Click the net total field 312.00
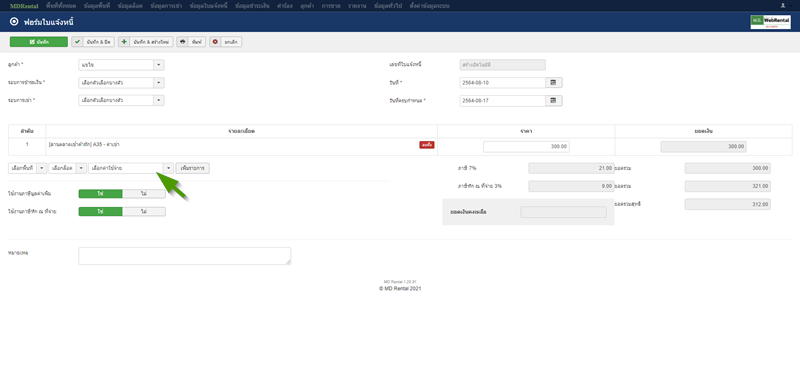The image size is (800, 390). (728, 204)
